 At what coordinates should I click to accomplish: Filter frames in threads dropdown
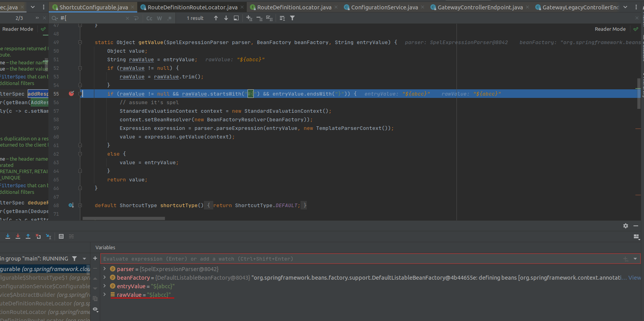(74, 259)
